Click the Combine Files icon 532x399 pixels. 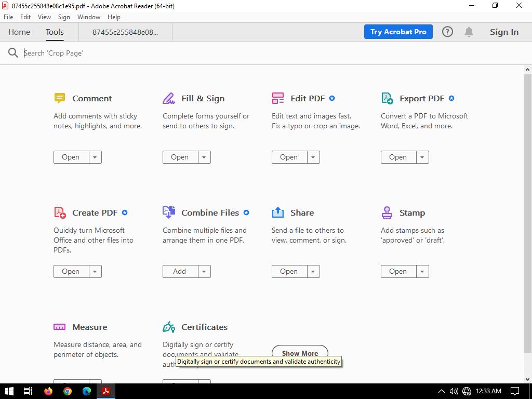coord(169,212)
